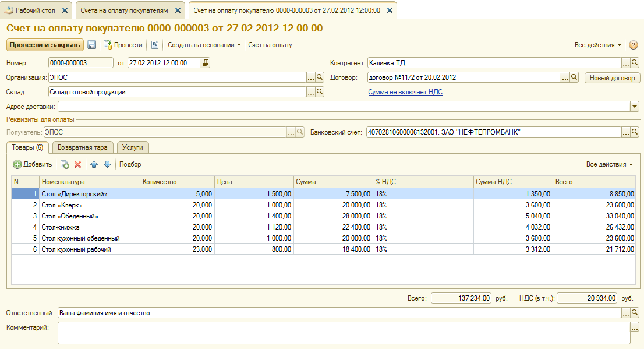Click the magnifier icon beside Склад field
Screen dimensions: 644x349
320,92
